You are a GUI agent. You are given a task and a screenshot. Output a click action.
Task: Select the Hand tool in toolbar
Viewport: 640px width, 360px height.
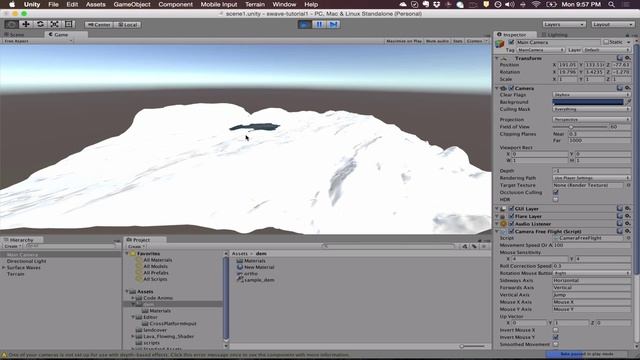[11, 24]
